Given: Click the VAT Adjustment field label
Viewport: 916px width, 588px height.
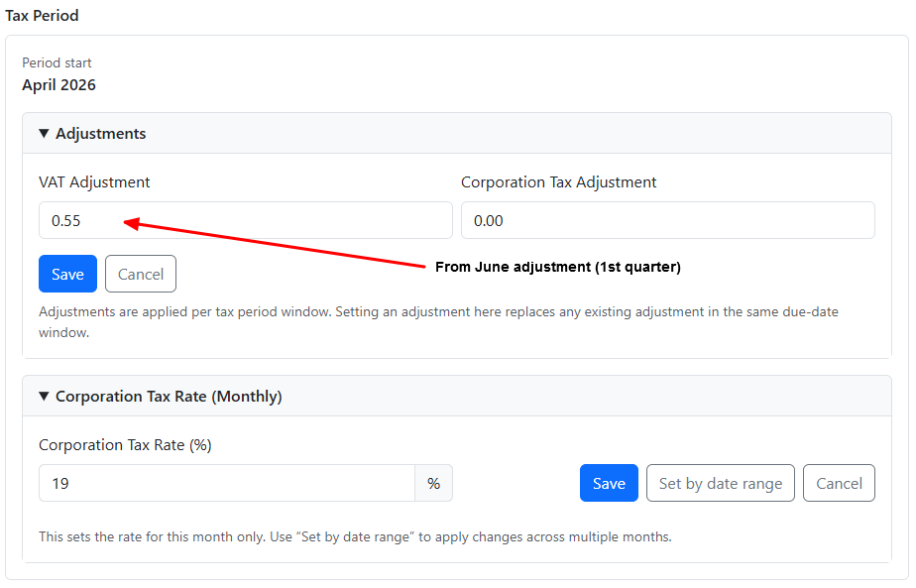Looking at the screenshot, I should 93,182.
